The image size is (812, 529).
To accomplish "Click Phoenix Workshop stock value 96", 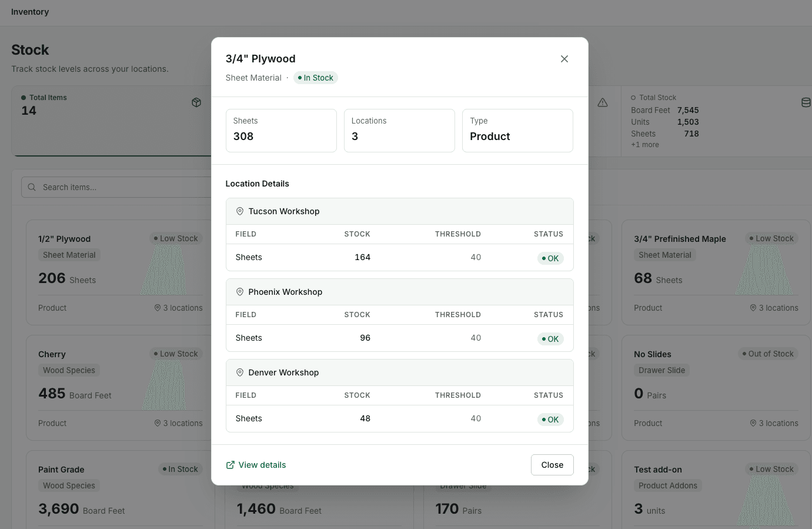I will click(x=365, y=338).
